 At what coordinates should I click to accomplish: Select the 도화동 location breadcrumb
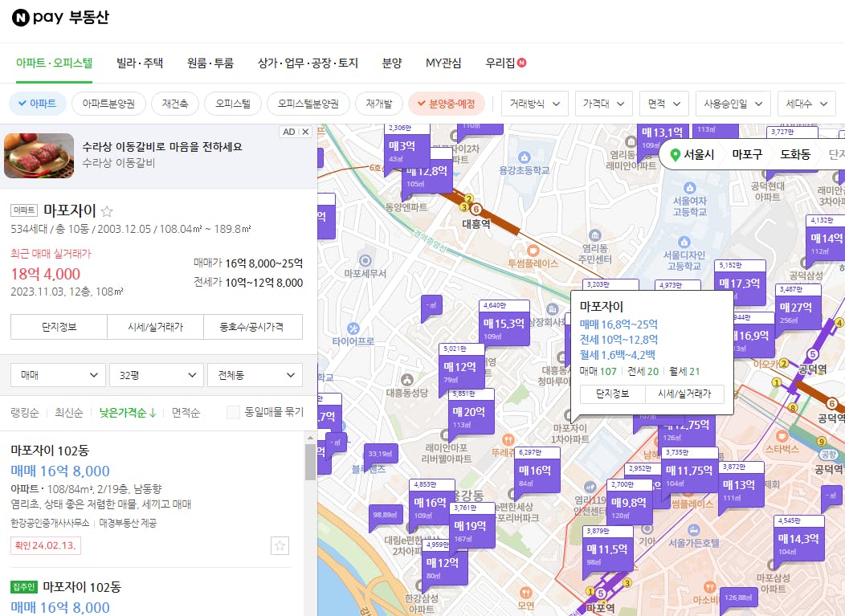click(x=795, y=154)
